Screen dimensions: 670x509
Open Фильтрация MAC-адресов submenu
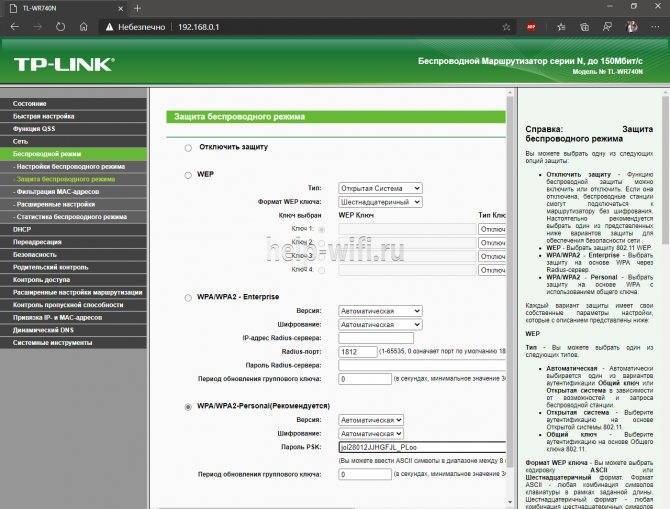pyautogui.click(x=73, y=192)
